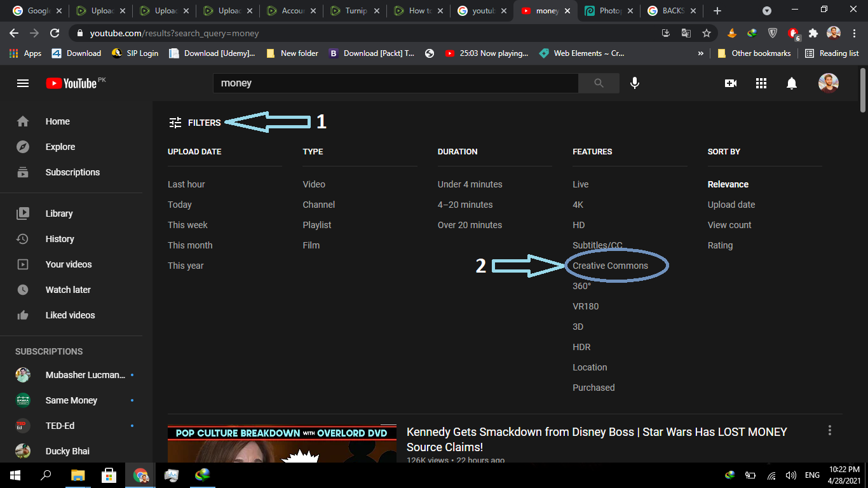This screenshot has width=868, height=488.
Task: Open Windows taskbar search
Action: click(46, 475)
